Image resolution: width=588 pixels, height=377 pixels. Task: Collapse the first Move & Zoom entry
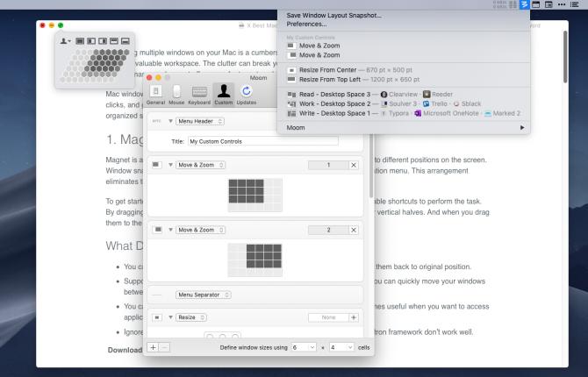[169, 165]
